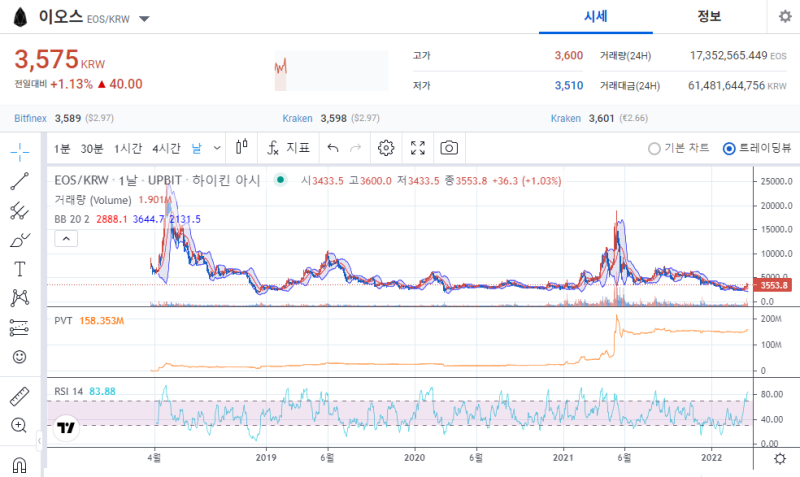This screenshot has width=800, height=477.
Task: Select the trend line drawing tool
Action: (19, 181)
